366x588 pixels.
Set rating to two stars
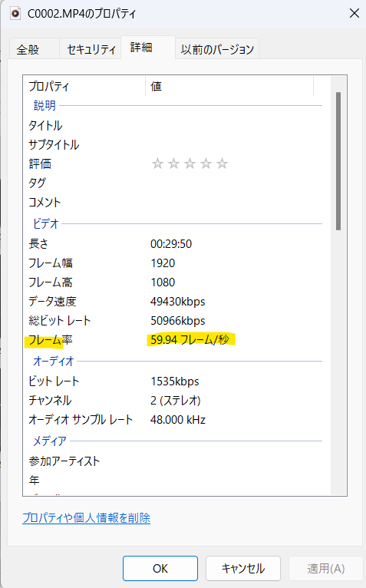(x=173, y=164)
